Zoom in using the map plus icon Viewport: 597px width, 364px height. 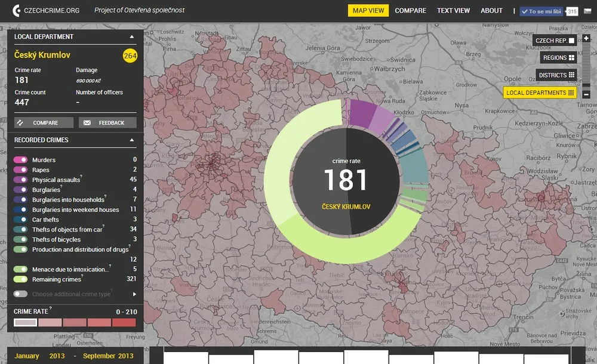[x=587, y=38]
